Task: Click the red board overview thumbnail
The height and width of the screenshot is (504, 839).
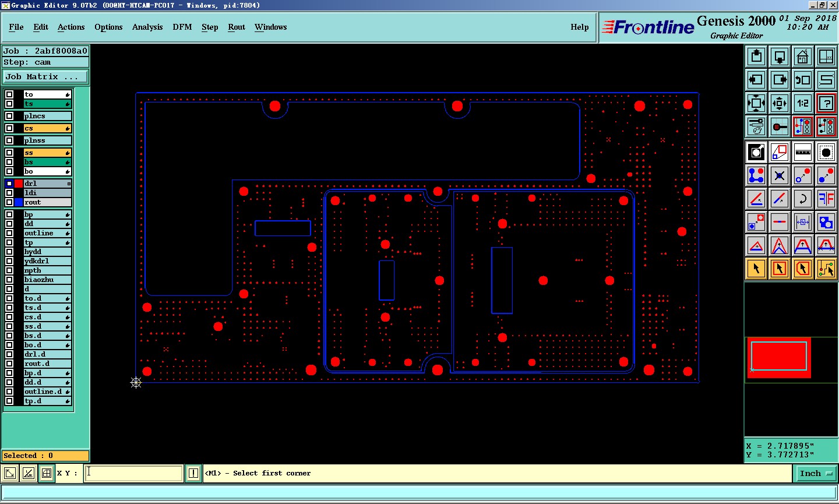Action: (779, 357)
